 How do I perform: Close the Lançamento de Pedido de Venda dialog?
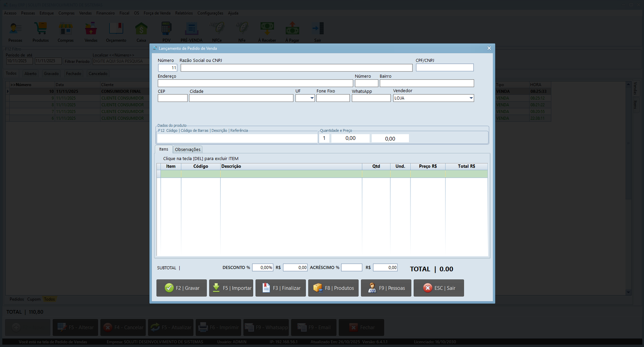click(x=489, y=48)
